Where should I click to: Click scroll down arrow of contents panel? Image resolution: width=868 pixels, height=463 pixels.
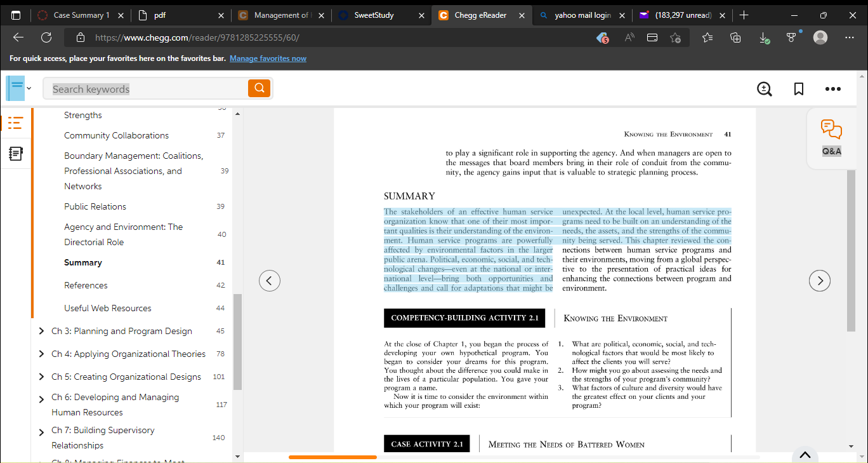237,457
